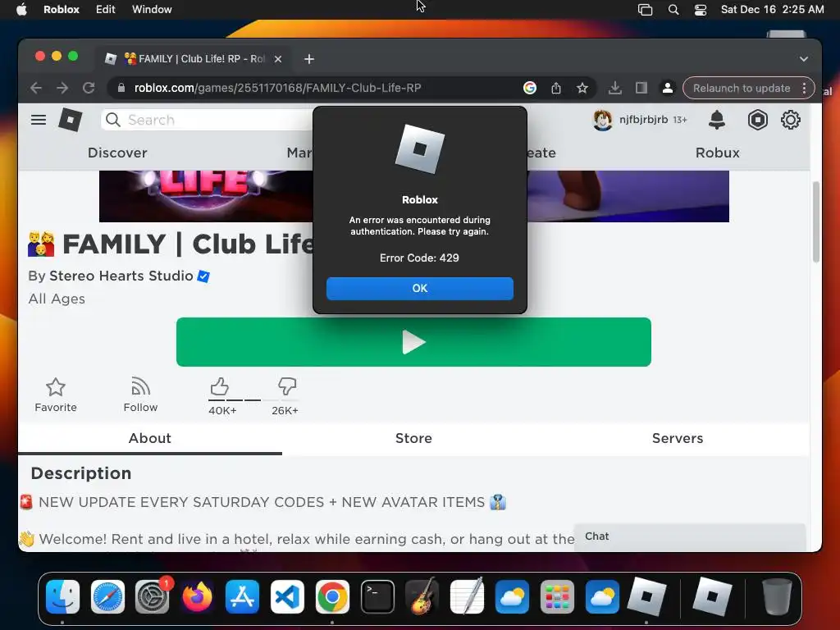
Task: Click into the Roblox Search field
Action: pyautogui.click(x=214, y=120)
